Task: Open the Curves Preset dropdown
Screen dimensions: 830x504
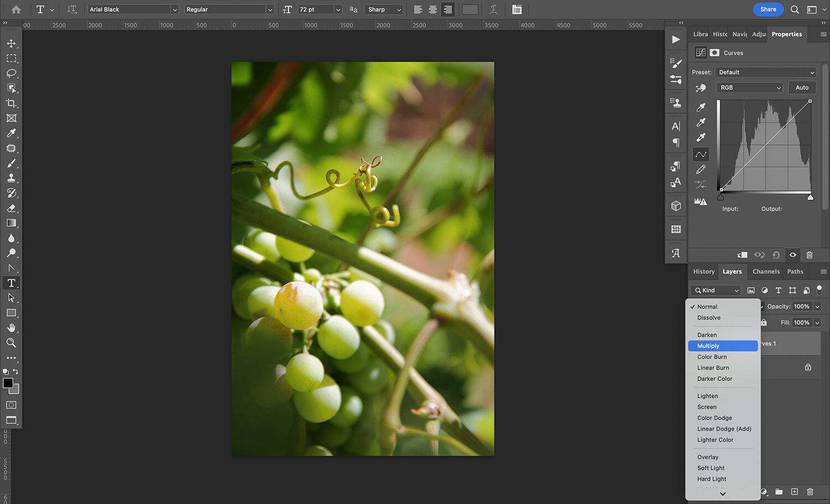Action: [766, 72]
